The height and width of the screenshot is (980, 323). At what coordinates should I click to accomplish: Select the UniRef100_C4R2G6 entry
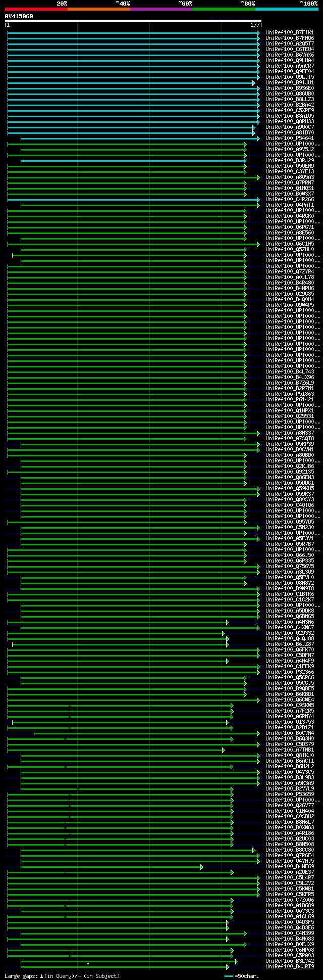290,200
